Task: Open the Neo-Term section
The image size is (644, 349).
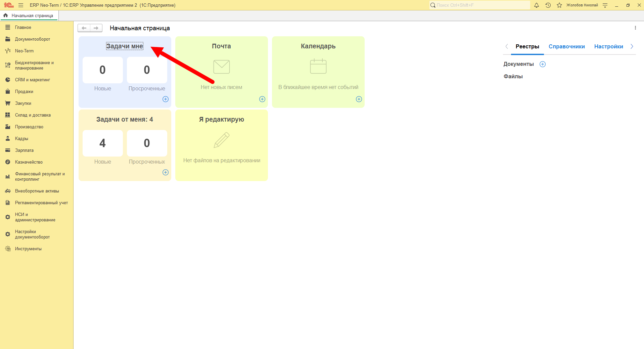Action: click(x=37, y=51)
